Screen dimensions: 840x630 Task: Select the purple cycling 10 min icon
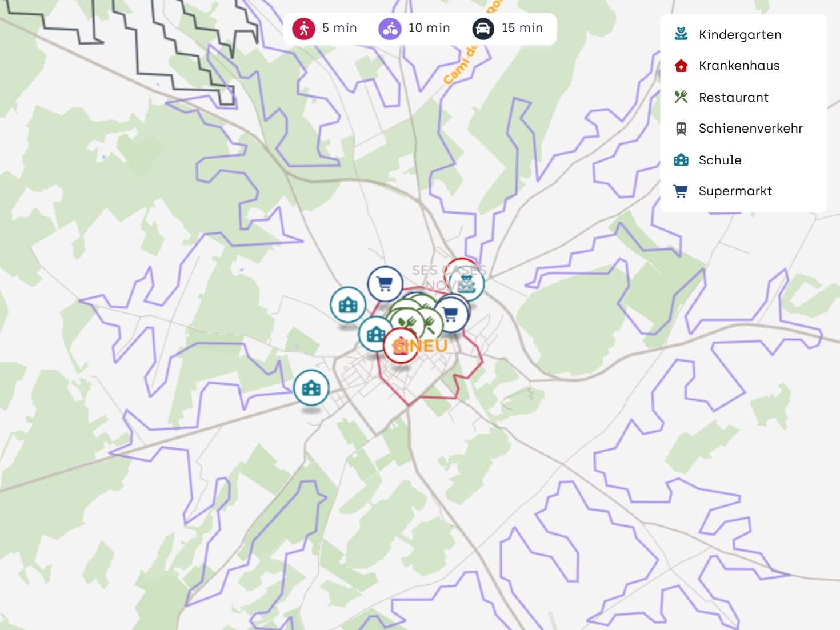coord(390,29)
